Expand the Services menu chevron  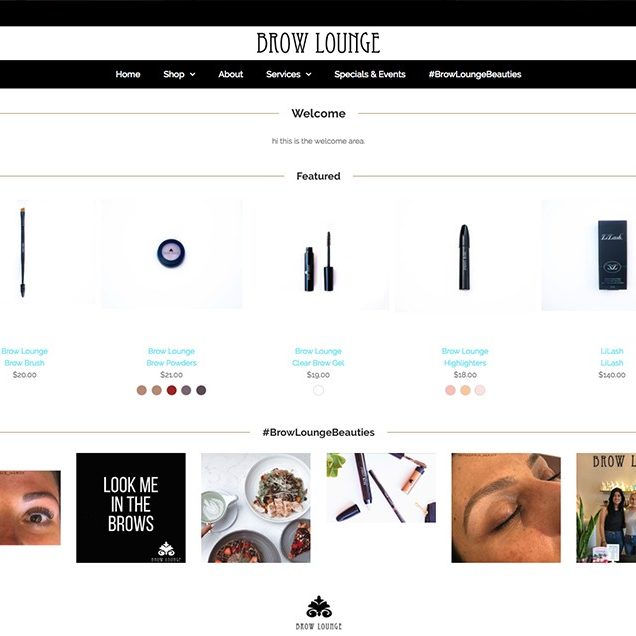point(308,74)
